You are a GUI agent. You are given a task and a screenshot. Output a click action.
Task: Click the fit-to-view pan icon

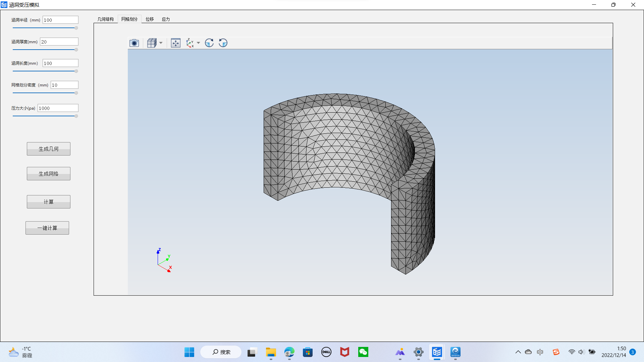pyautogui.click(x=176, y=43)
